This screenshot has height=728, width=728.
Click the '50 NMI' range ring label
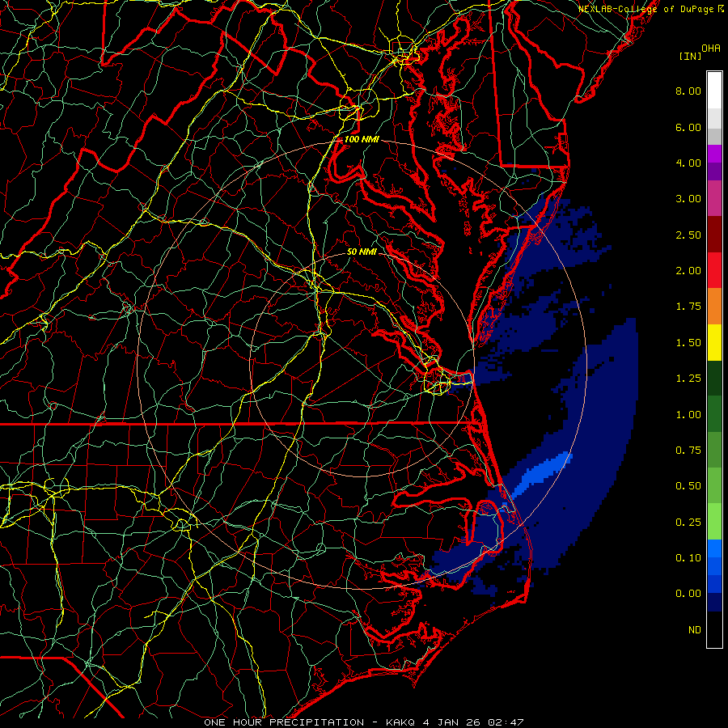click(362, 252)
